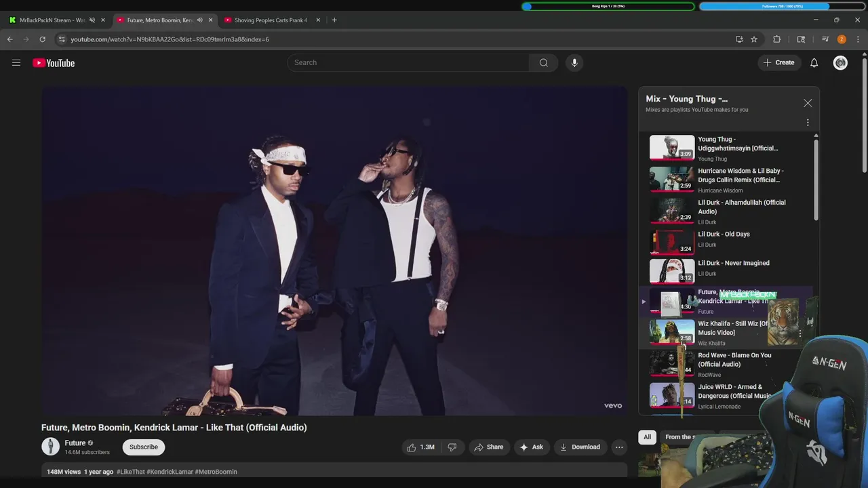Open the Ask AI button

(532, 447)
